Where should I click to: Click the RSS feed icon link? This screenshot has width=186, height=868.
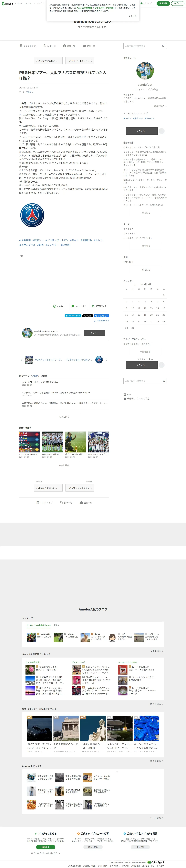click(127, 395)
